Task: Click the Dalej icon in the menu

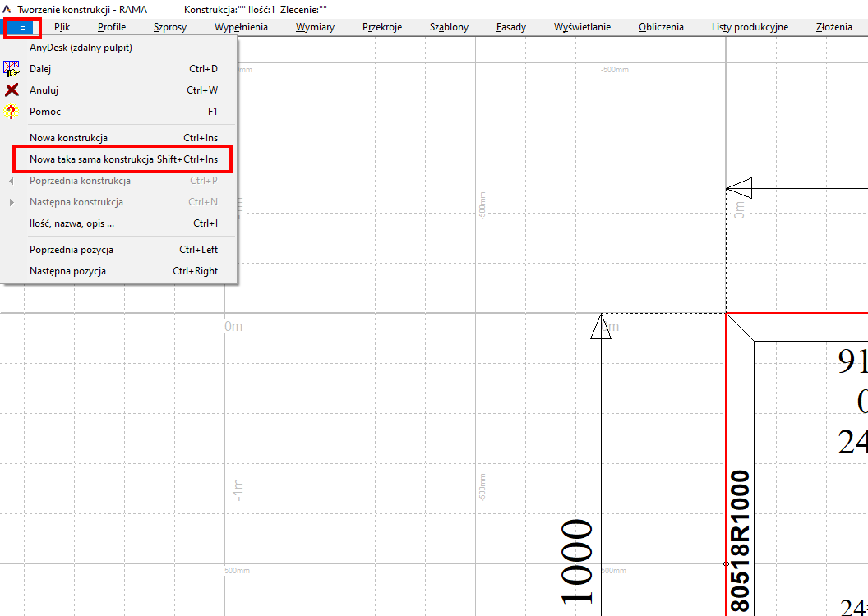Action: click(x=12, y=70)
